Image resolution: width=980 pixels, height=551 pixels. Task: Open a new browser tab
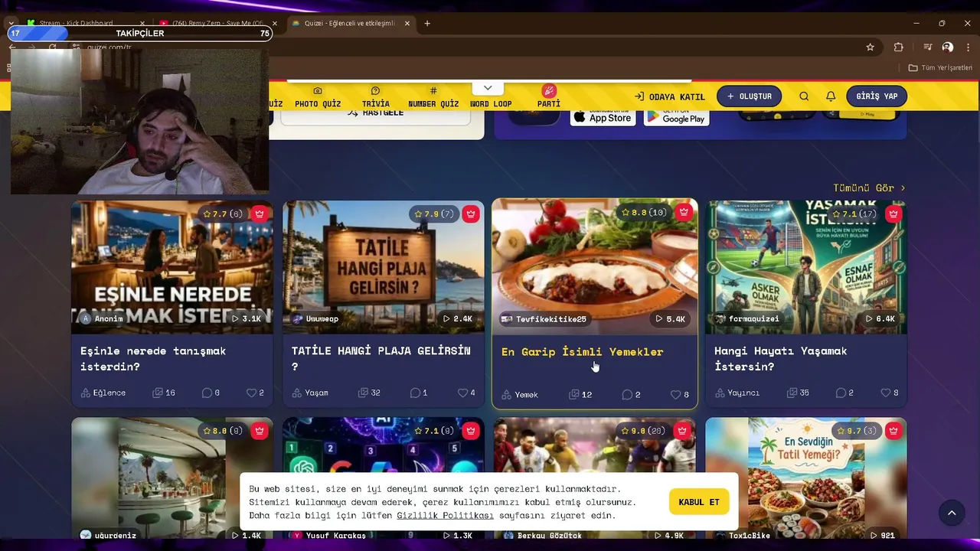[427, 23]
